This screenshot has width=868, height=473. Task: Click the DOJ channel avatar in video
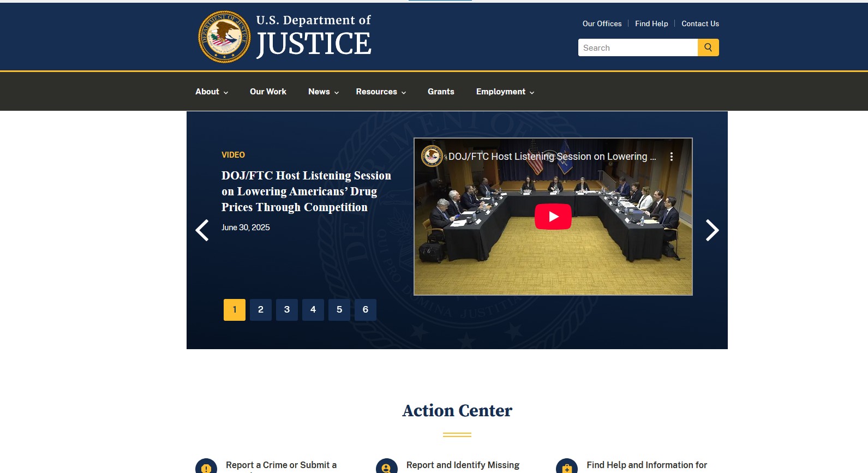coord(432,157)
